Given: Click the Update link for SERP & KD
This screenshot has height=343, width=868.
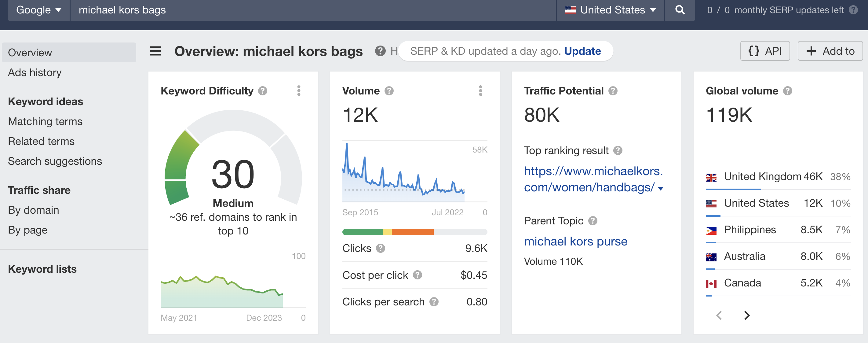Looking at the screenshot, I should (x=582, y=51).
